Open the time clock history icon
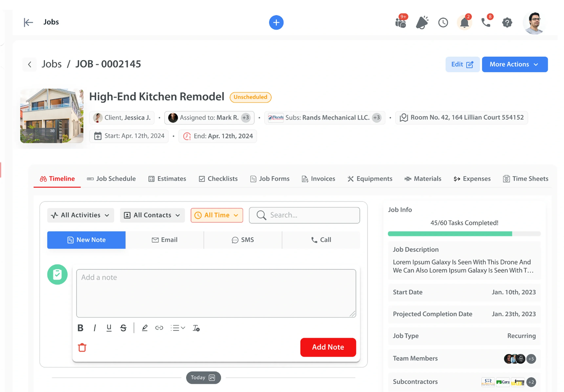The width and height of the screenshot is (564, 392). (443, 23)
